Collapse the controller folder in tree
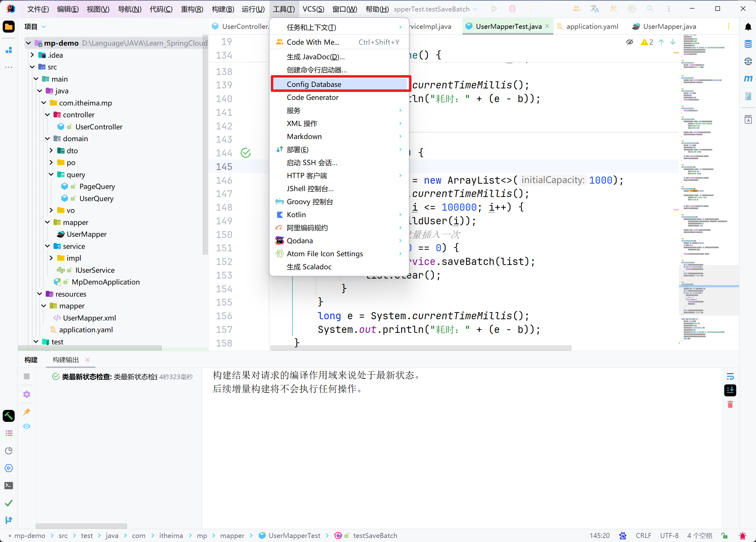 [47, 115]
